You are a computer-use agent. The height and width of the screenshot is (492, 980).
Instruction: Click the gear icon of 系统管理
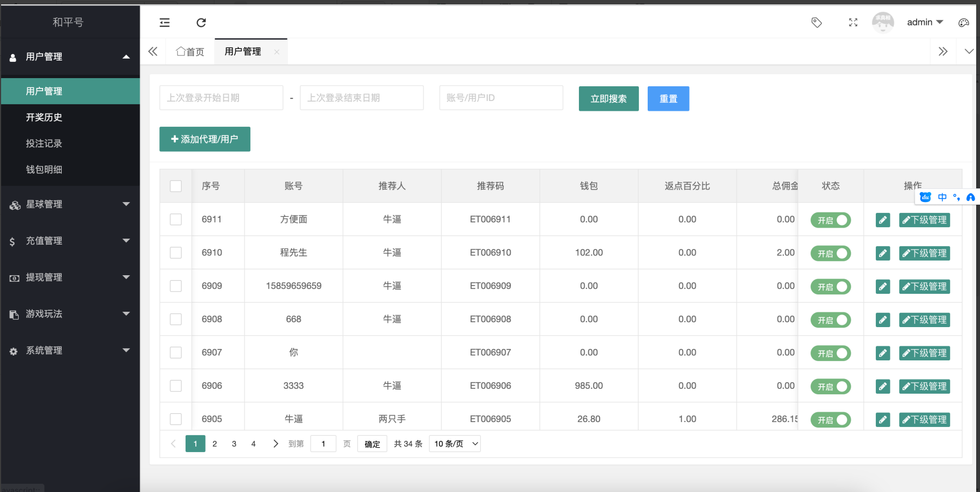tap(14, 351)
